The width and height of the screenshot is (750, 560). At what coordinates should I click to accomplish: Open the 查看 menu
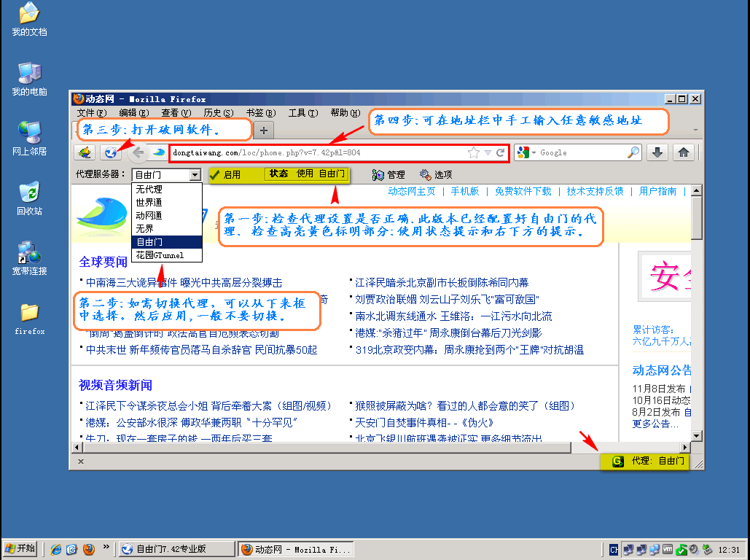176,113
